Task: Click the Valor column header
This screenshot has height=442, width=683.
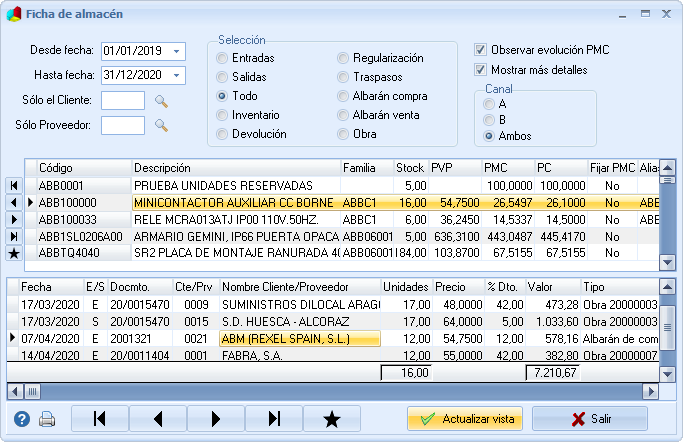Action: click(x=553, y=287)
